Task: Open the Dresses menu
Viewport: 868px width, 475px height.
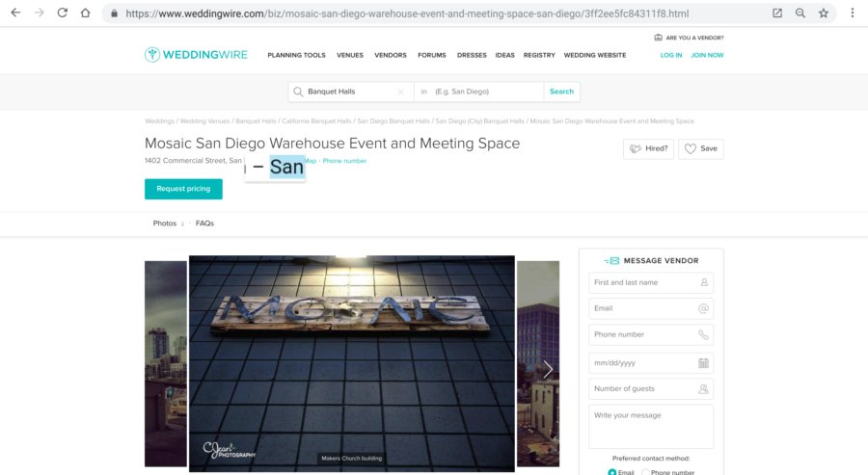Action: point(472,55)
